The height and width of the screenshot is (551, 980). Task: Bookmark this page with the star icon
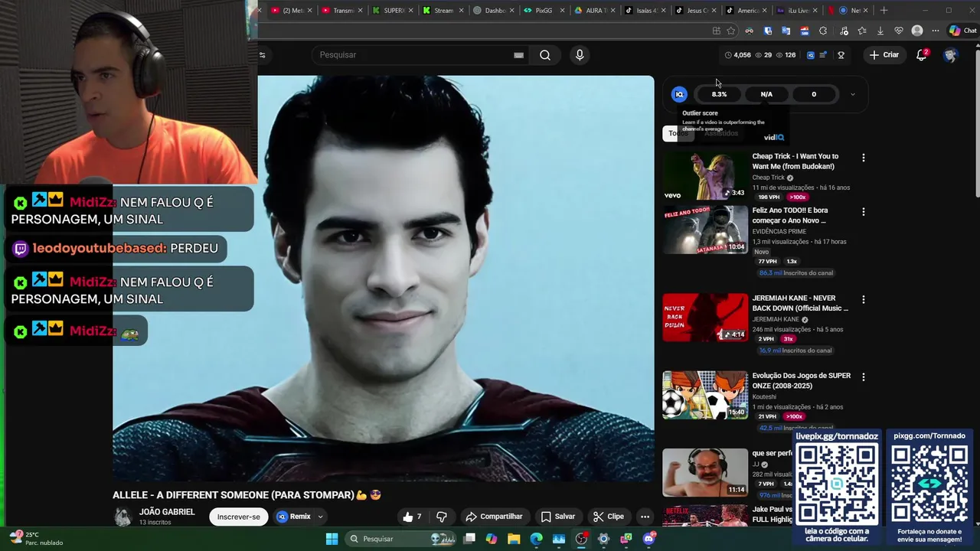tap(731, 31)
